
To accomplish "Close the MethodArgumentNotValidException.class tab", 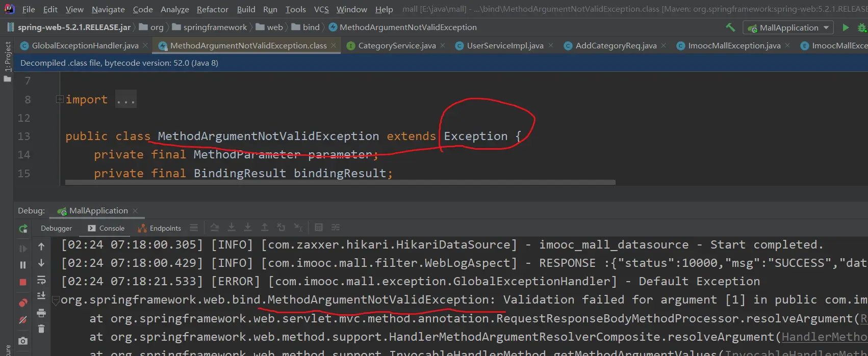I will click(x=334, y=45).
